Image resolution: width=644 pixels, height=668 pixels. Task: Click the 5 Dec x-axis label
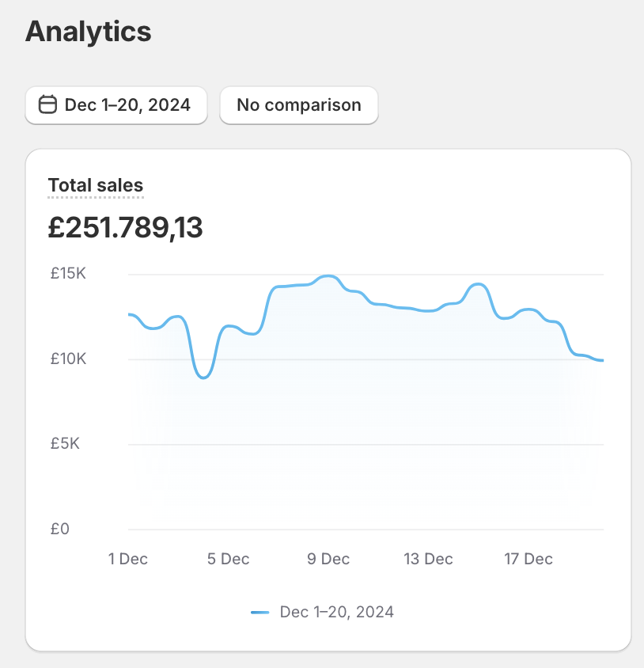coord(229,559)
